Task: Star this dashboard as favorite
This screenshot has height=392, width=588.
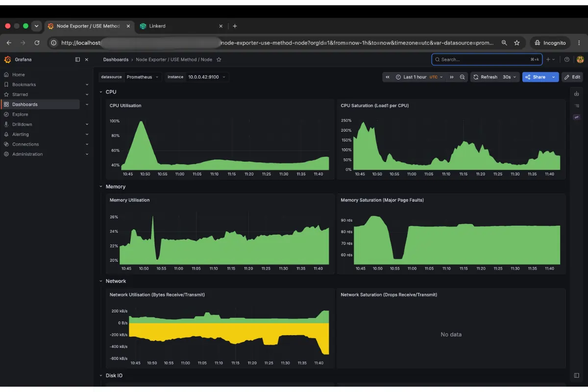Action: (x=219, y=60)
